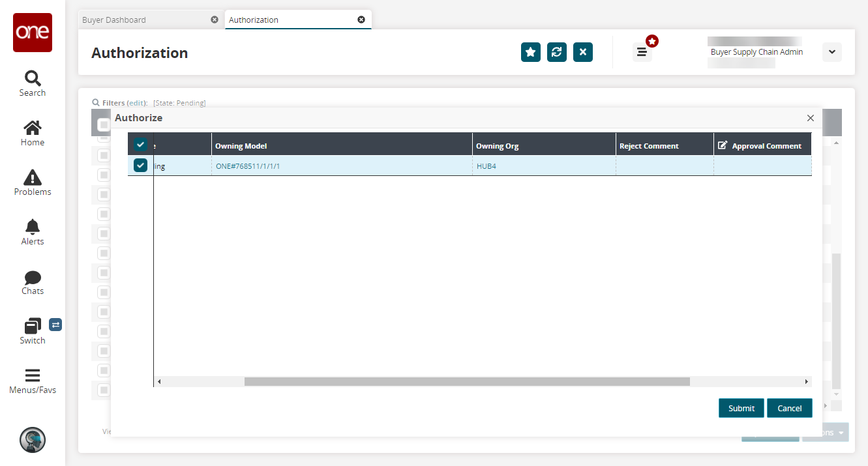Open the header menu with star badge
Screen dimensions: 868x466
(642, 52)
